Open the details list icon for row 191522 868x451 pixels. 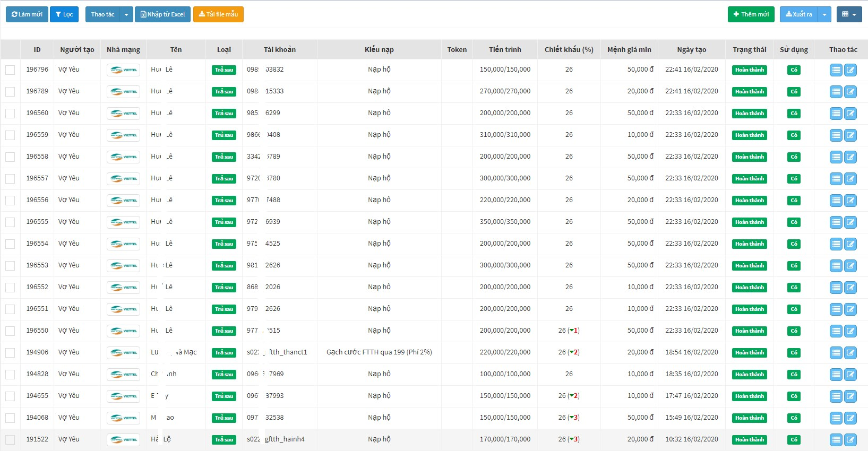click(x=836, y=440)
